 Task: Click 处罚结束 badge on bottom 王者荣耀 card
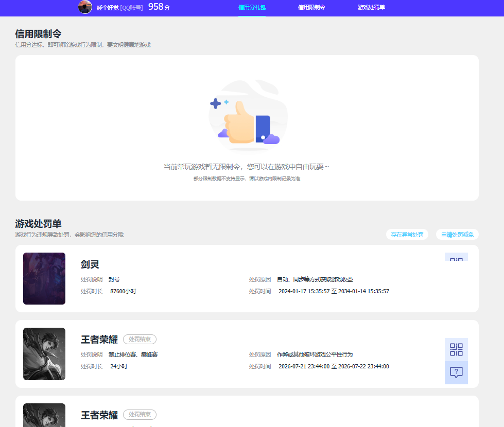140,415
